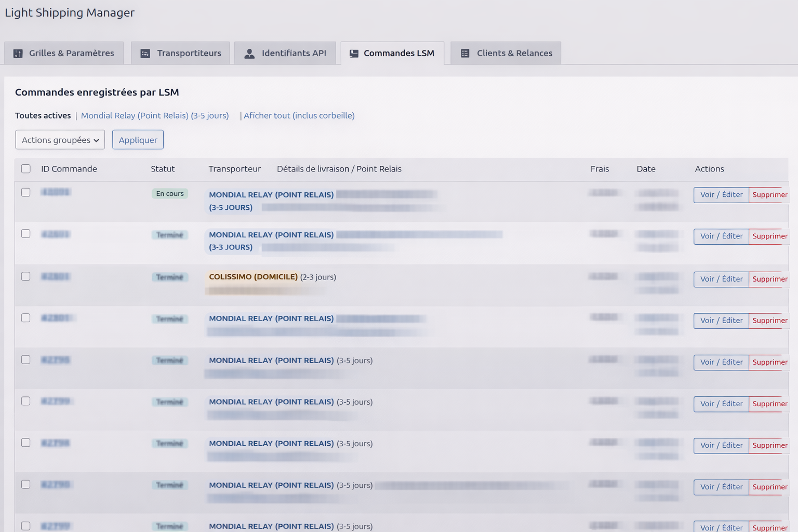Image resolution: width=798 pixels, height=532 pixels.
Task: Open the Actions groupées dropdown
Action: pyautogui.click(x=60, y=140)
